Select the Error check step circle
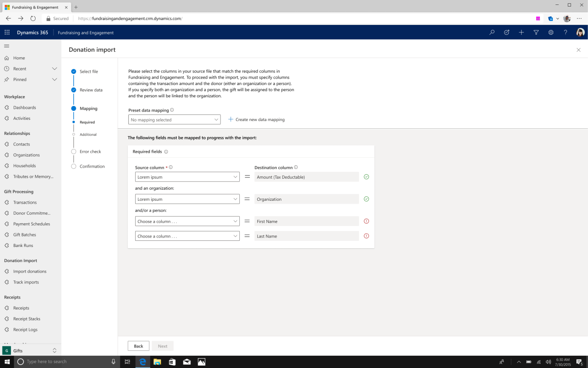Screen dimensions: 588x368 coord(73,152)
